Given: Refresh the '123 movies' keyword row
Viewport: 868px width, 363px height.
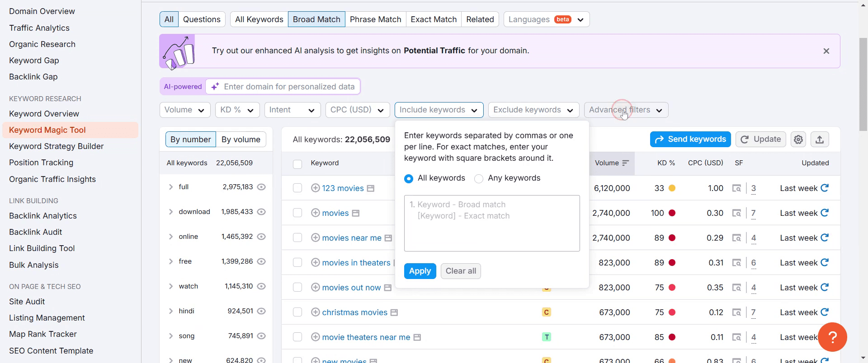Looking at the screenshot, I should tap(825, 188).
